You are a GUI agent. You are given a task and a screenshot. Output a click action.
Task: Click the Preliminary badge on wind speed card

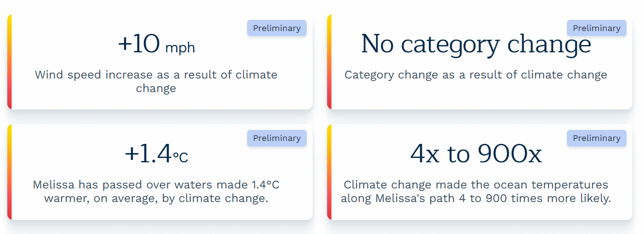tap(277, 28)
